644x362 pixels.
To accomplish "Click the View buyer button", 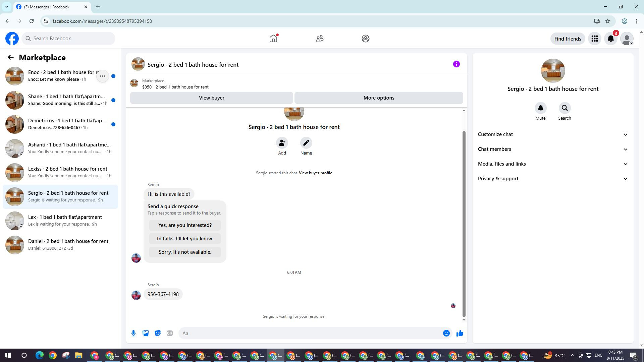I will coord(211,98).
